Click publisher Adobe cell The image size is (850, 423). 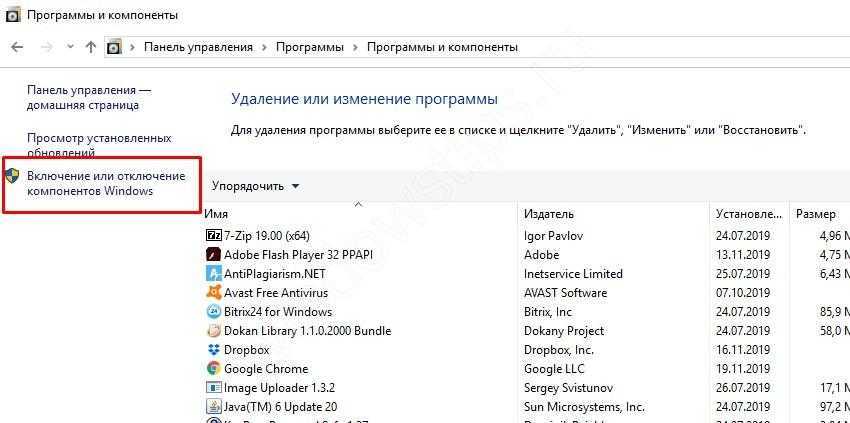coord(542,255)
